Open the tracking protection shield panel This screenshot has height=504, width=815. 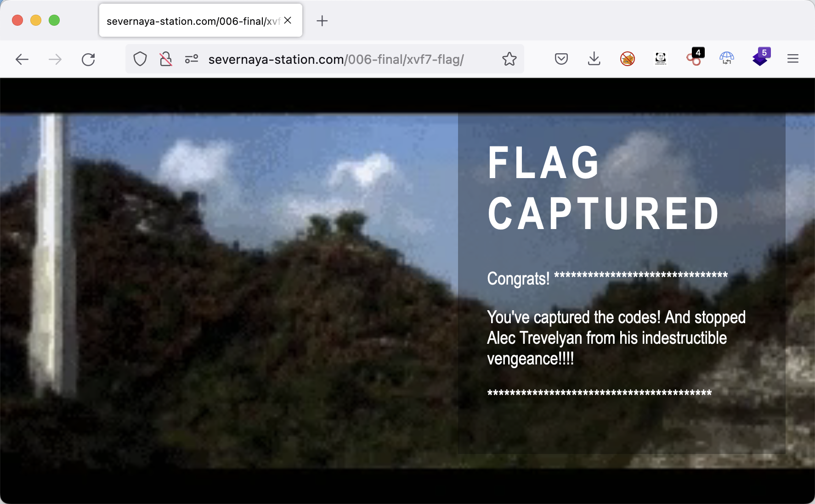coord(140,59)
